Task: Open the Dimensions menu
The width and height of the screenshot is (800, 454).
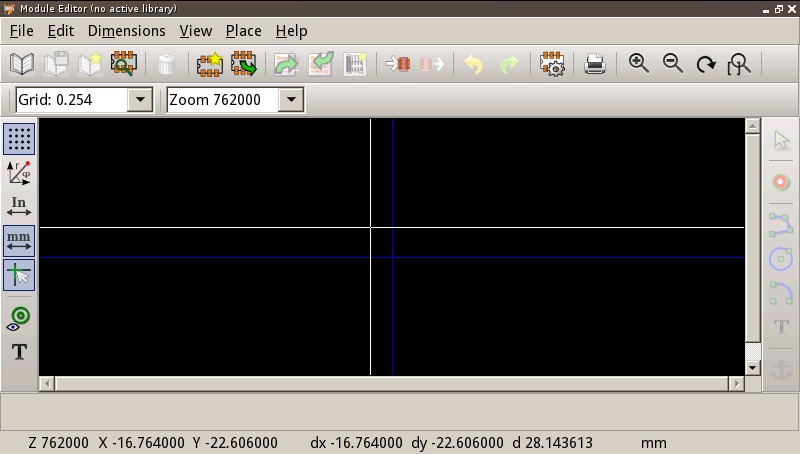Action: (127, 31)
